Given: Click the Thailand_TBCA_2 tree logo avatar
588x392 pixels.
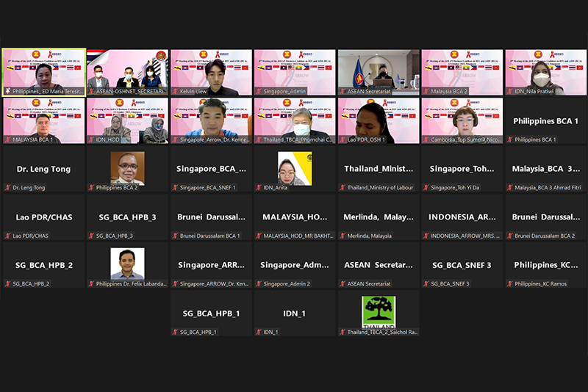Looking at the screenshot, I should (x=379, y=312).
